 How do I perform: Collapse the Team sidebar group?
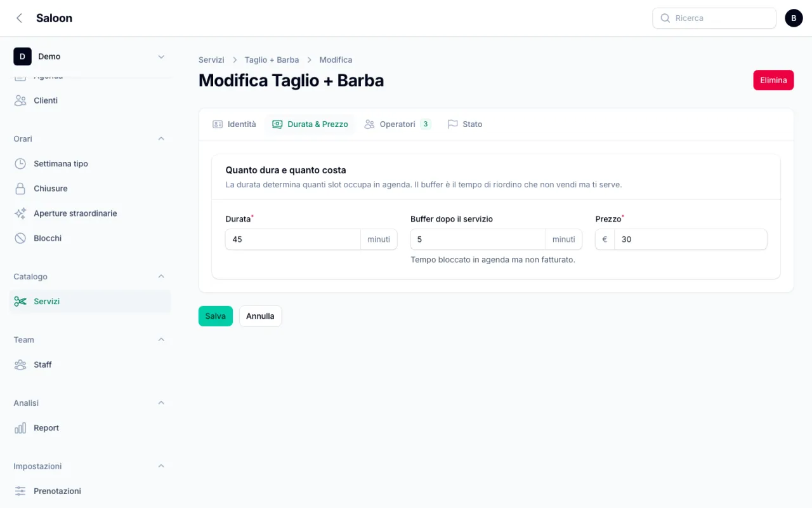tap(161, 340)
